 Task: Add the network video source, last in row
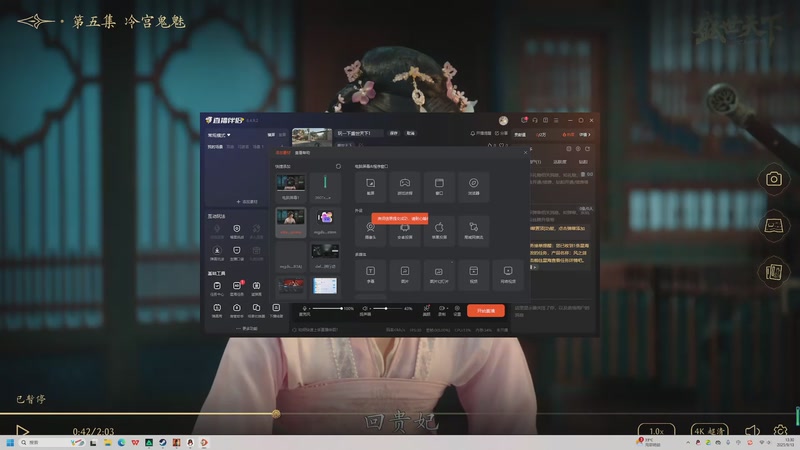[508, 274]
